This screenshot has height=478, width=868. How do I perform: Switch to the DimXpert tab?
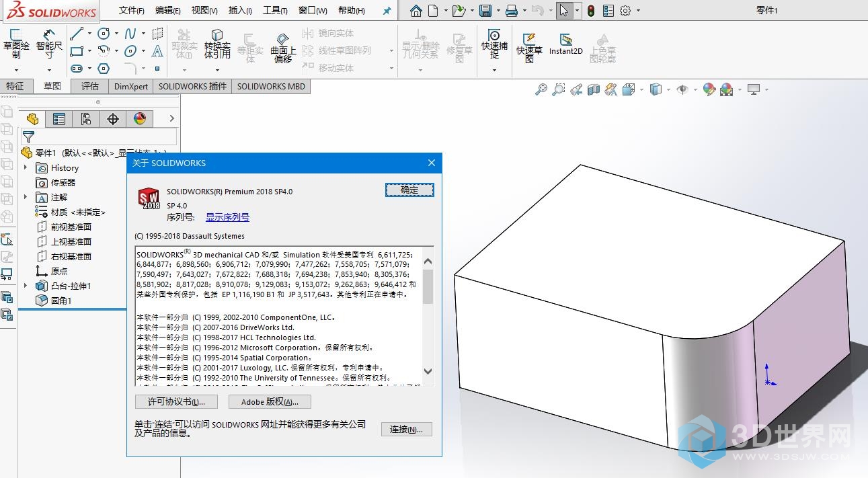tap(131, 86)
